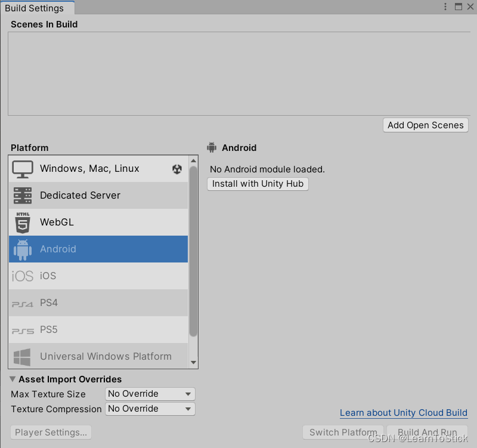Click the Switch Platform button
The width and height of the screenshot is (477, 448).
coord(343,432)
